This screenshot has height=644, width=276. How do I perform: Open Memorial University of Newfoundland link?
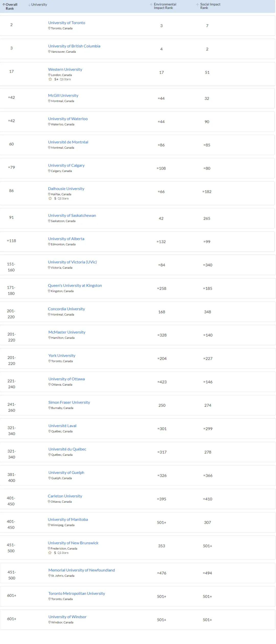[82, 570]
